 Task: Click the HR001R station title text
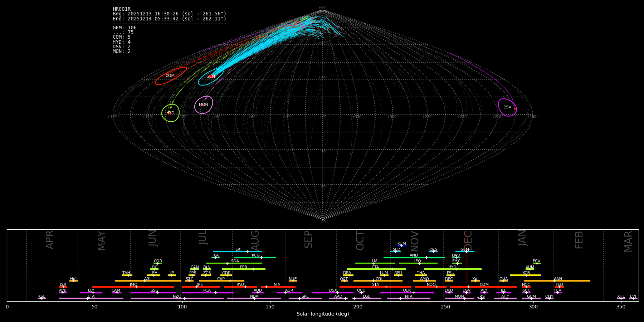pos(122,9)
